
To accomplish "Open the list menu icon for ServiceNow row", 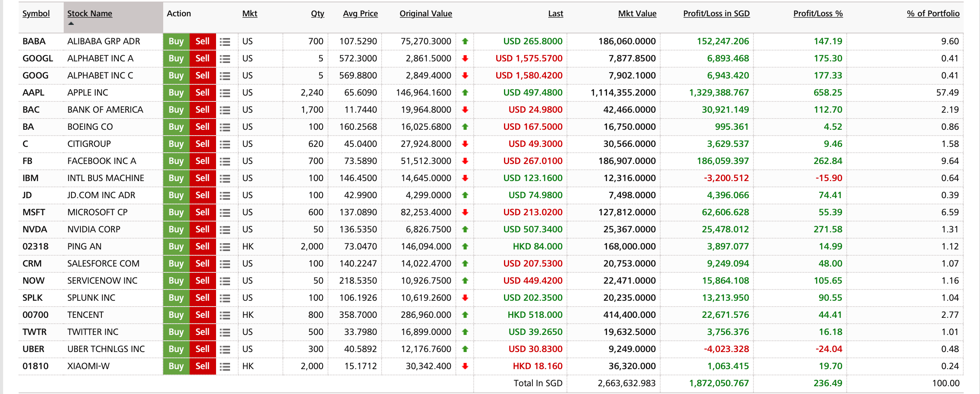I will [225, 281].
